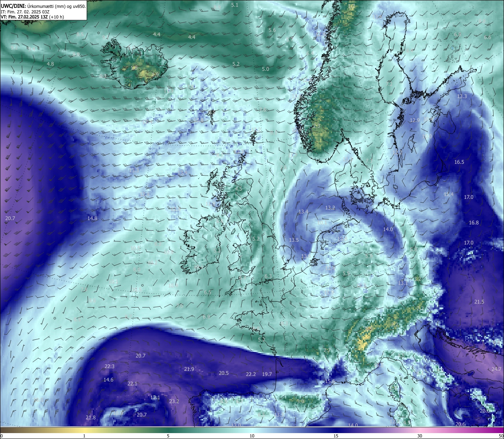Click the precipitable water color scale bar
The height and width of the screenshot is (439, 504).
click(x=252, y=430)
